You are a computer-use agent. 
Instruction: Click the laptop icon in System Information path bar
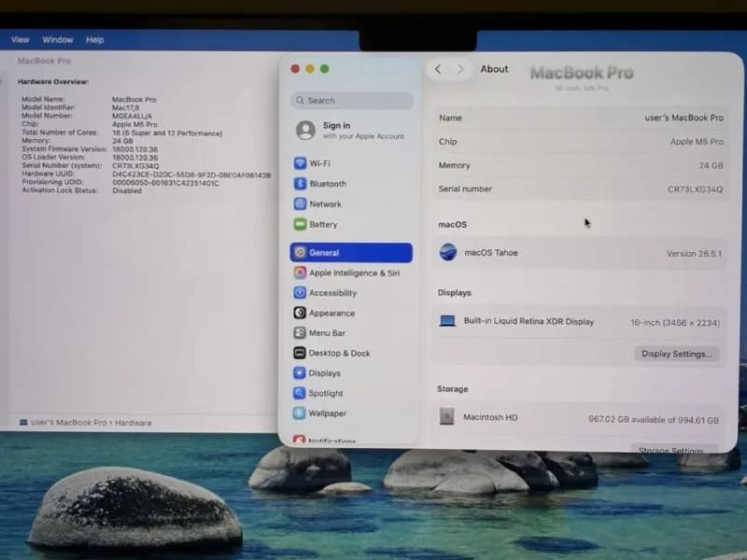pos(23,423)
